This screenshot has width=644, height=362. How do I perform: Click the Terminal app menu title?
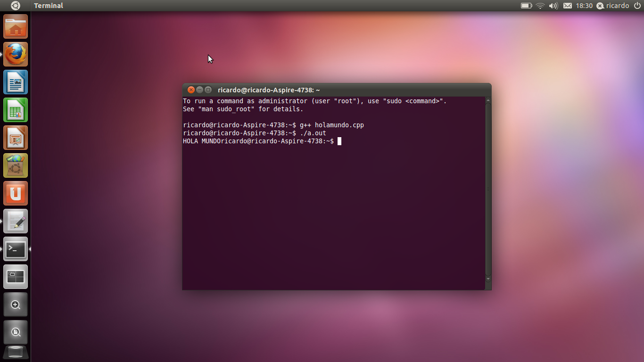(x=48, y=6)
